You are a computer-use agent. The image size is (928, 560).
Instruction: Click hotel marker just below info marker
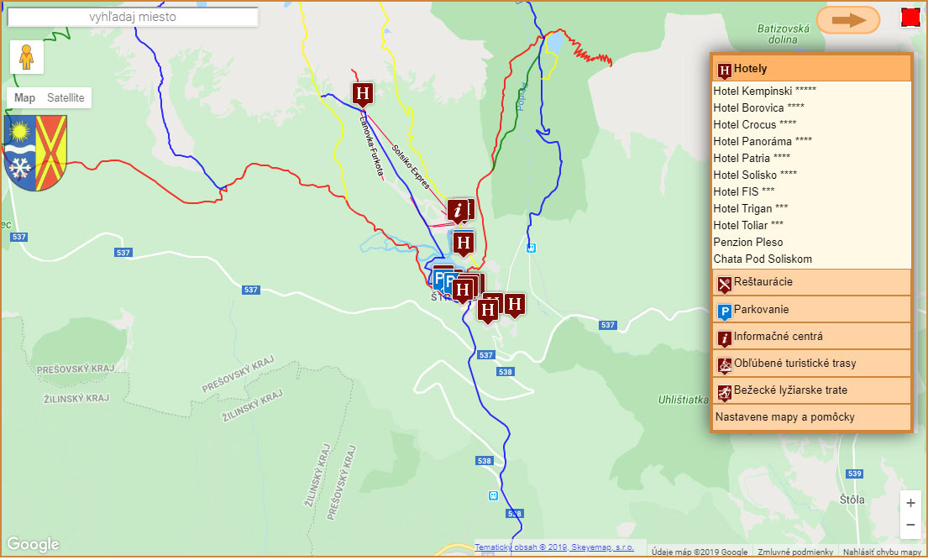(x=464, y=243)
